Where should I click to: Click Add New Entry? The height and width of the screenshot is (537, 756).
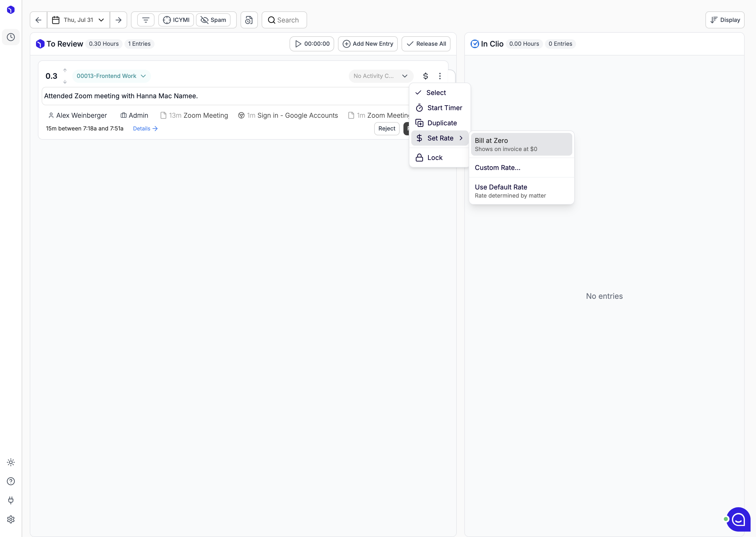click(x=368, y=44)
